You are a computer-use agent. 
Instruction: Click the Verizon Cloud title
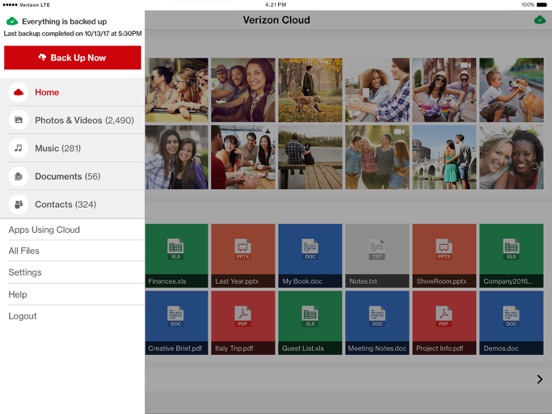276,20
